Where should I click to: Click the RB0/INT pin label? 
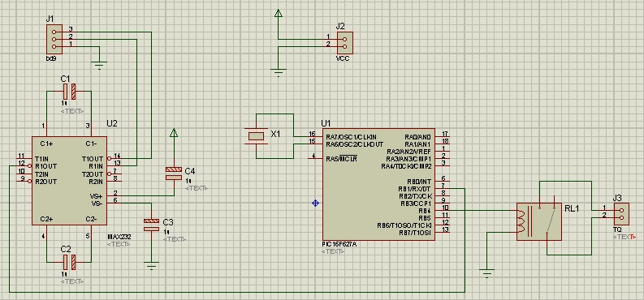tap(419, 181)
